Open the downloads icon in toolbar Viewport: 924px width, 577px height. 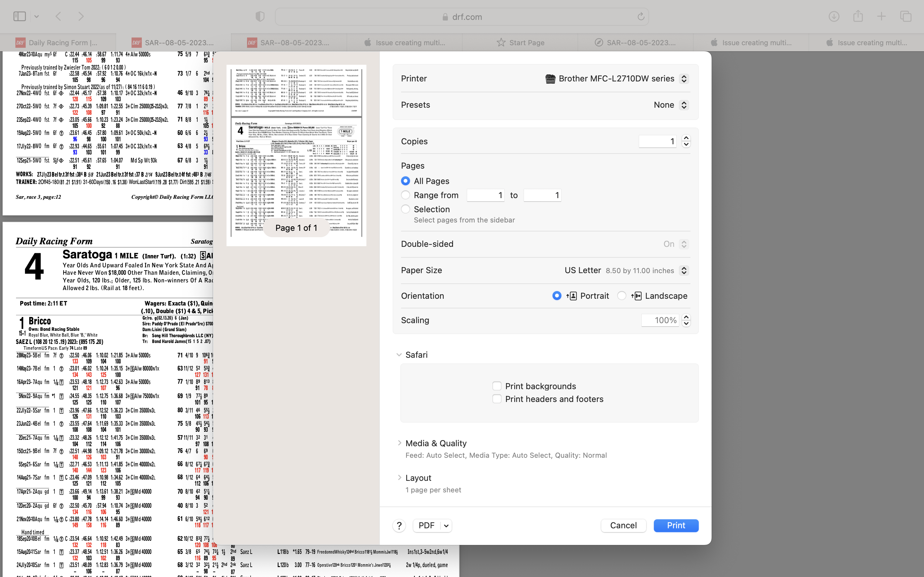click(834, 16)
